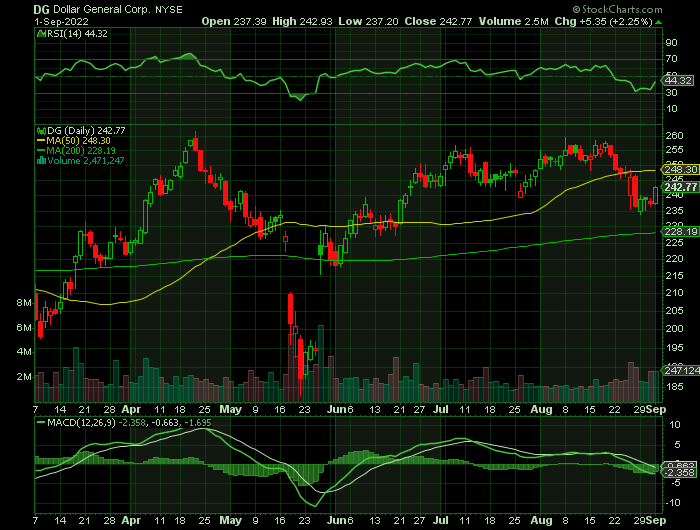Click the MA(50) 248.30 legend entry
Viewport: 700px width, 530px height.
(x=79, y=141)
